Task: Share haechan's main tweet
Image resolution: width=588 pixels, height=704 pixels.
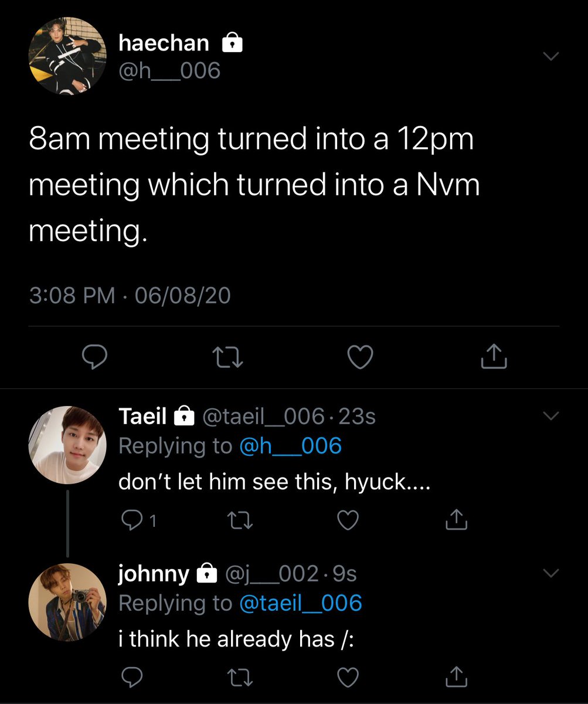Action: (x=494, y=357)
